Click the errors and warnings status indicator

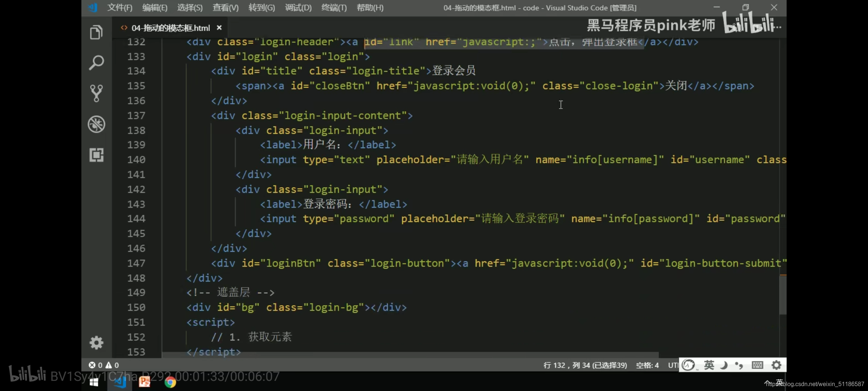click(x=104, y=365)
